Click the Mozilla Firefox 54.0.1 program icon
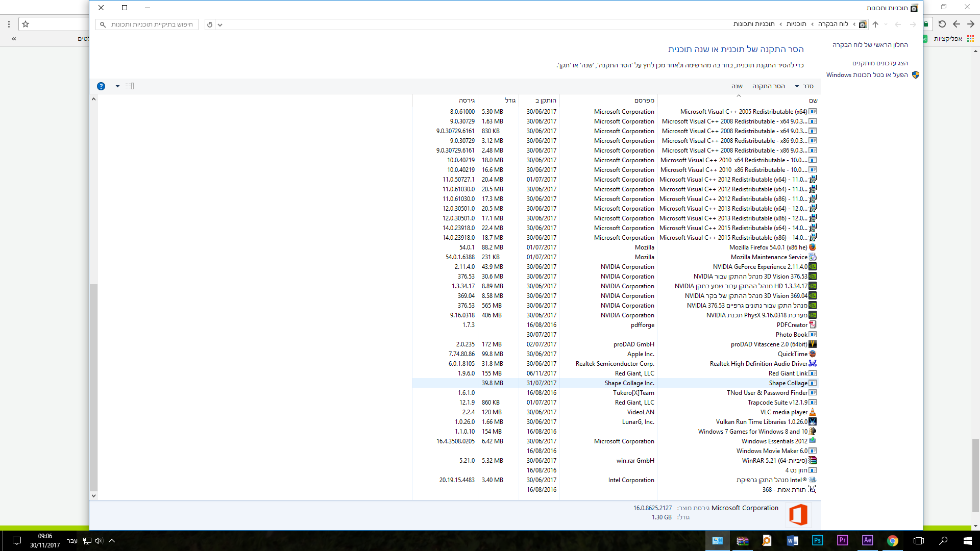 pyautogui.click(x=813, y=247)
